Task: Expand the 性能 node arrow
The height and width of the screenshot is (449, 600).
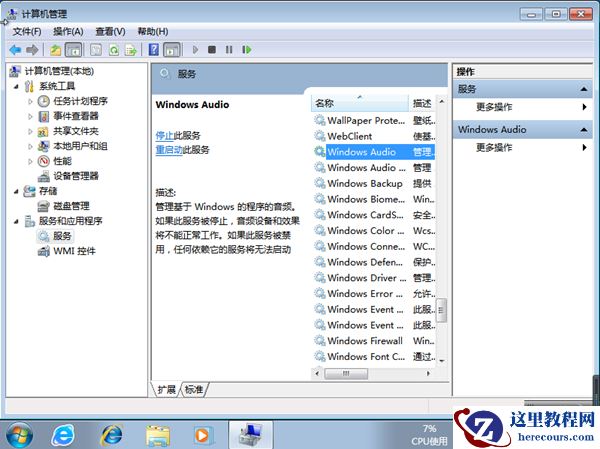Action: point(30,162)
